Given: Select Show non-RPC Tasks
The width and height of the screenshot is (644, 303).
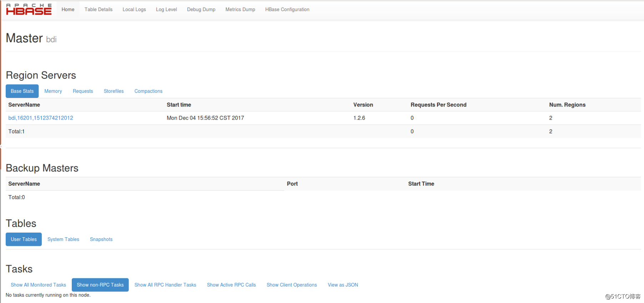Looking at the screenshot, I should [100, 285].
